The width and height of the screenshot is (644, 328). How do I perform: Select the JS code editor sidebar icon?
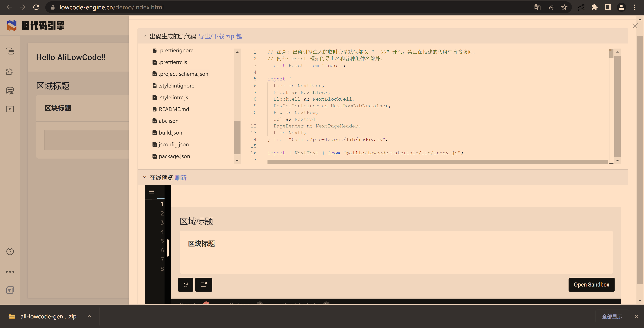tap(10, 109)
